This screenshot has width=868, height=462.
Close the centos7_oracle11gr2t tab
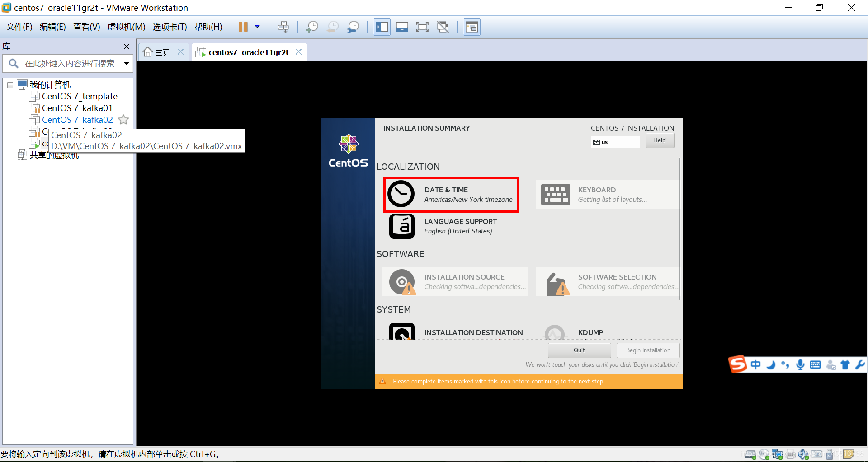298,52
